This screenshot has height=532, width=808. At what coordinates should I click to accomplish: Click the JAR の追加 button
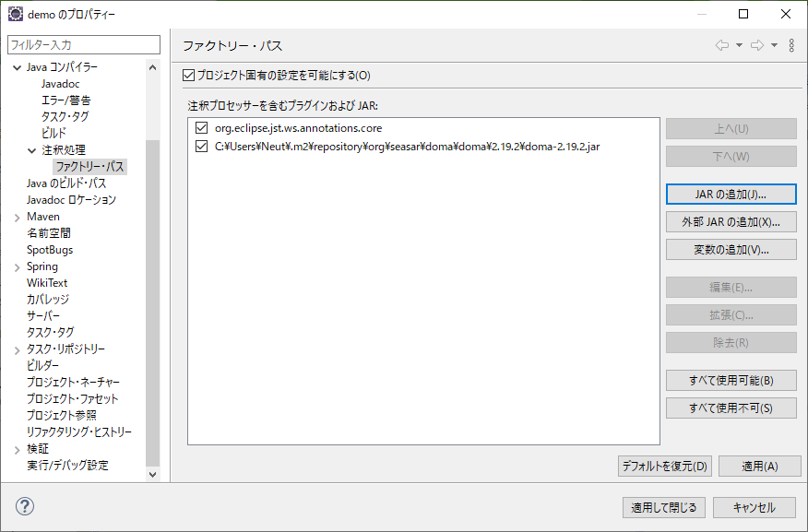coord(731,194)
